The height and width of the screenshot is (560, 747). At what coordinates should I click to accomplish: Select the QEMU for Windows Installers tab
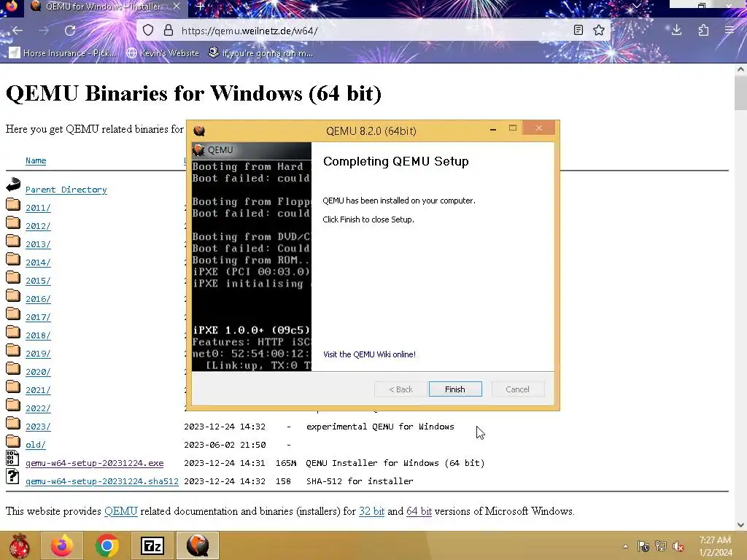click(105, 7)
